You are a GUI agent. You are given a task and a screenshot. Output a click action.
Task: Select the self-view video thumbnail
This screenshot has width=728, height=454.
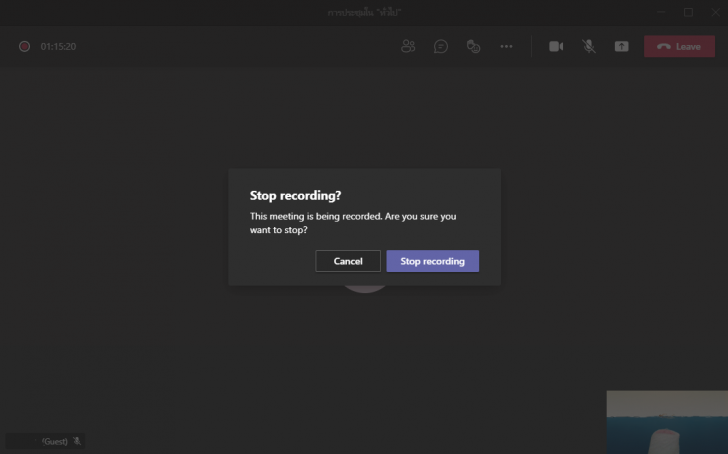(x=667, y=422)
